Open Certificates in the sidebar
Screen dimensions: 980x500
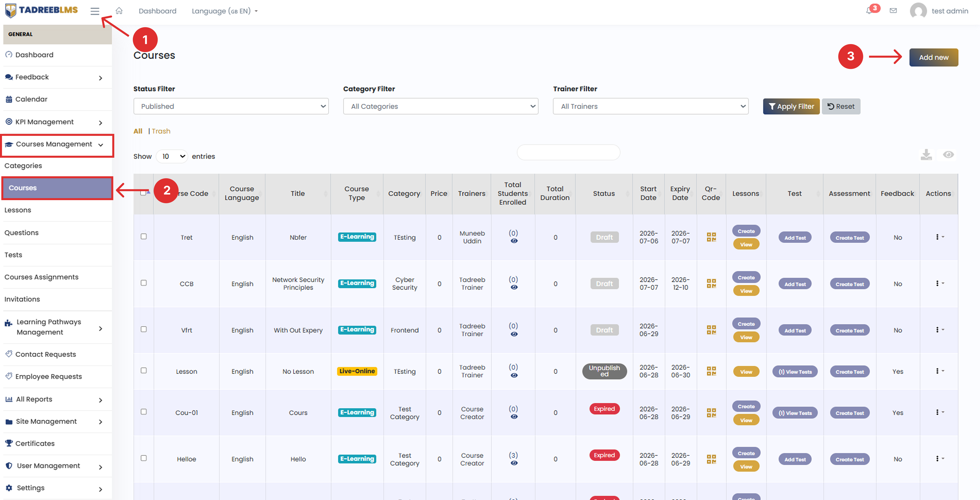pyautogui.click(x=57, y=444)
